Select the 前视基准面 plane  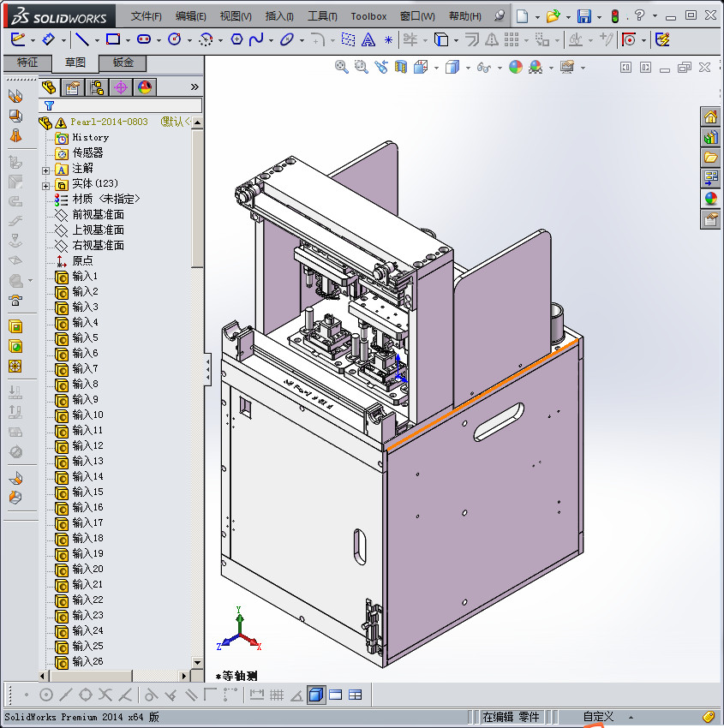tap(98, 214)
